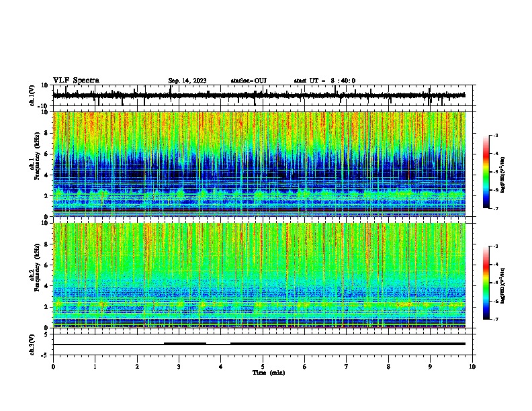Select the ch.1 voltage waveform panel
This screenshot has width=532, height=411.
click(x=262, y=95)
